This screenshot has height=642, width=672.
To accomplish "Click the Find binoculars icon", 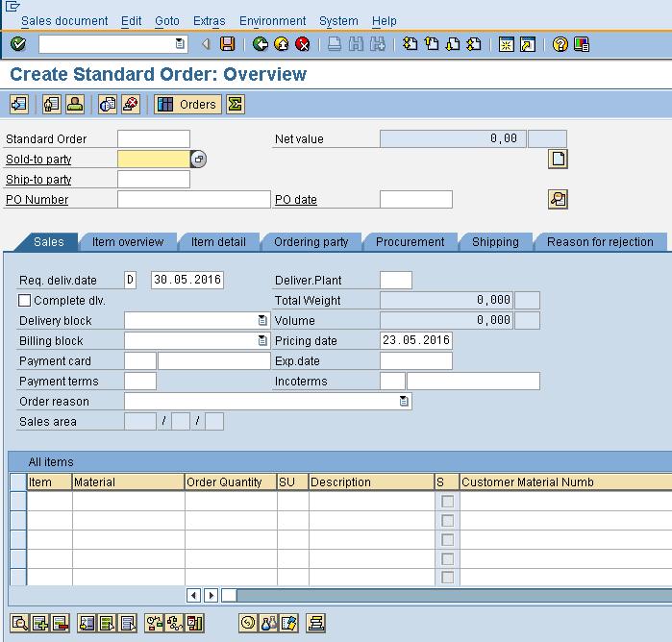I will [356, 43].
